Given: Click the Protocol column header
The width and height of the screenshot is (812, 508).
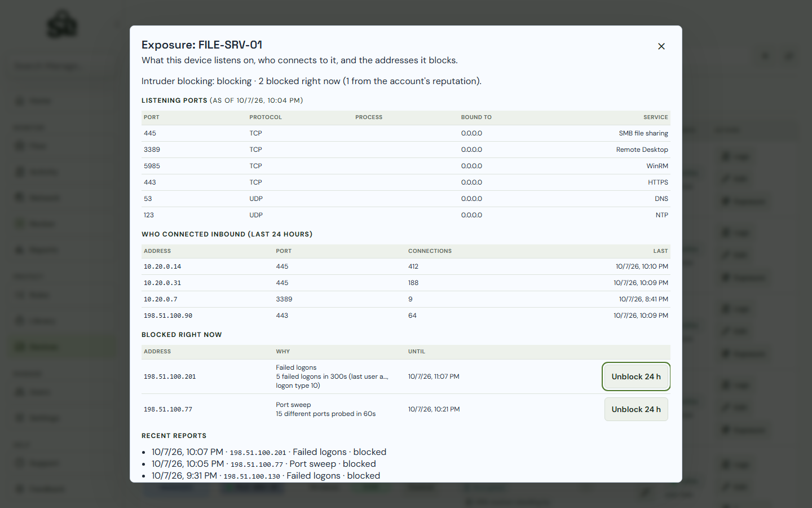Looking at the screenshot, I should [266, 117].
